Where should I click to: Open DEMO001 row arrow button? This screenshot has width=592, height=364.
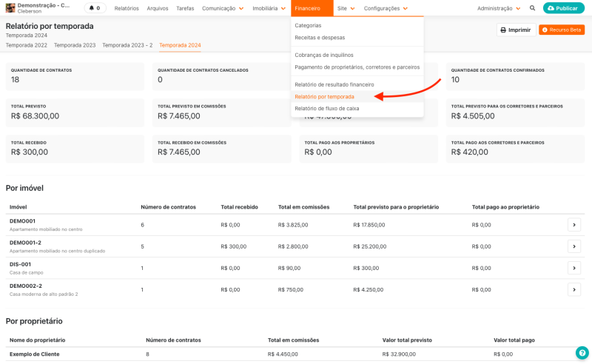tap(574, 225)
